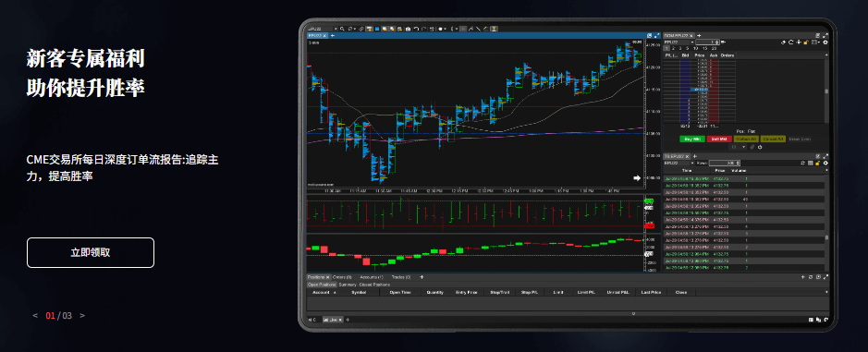Image resolution: width=868 pixels, height=352 pixels.
Task: Open the chart symbol dropdown
Action: tap(336, 29)
